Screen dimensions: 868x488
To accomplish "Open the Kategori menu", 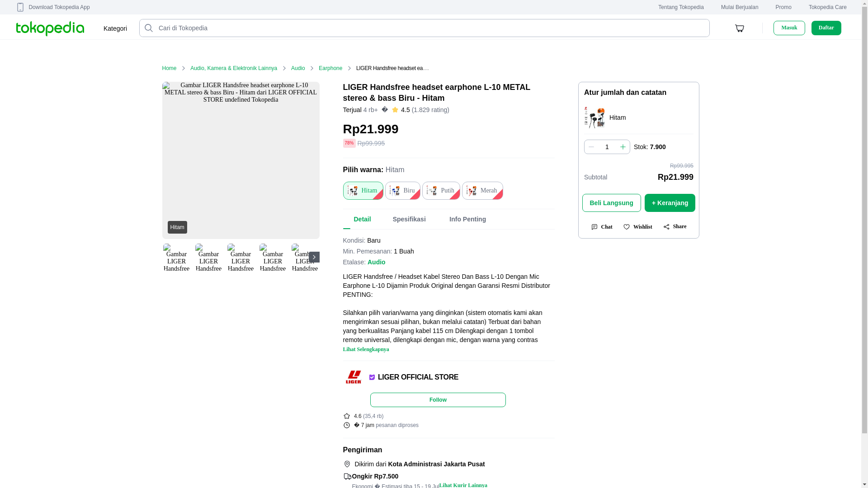I will point(115,28).
